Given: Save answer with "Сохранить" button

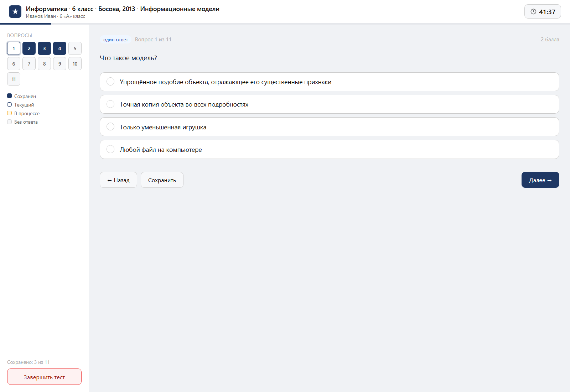Looking at the screenshot, I should [x=162, y=180].
